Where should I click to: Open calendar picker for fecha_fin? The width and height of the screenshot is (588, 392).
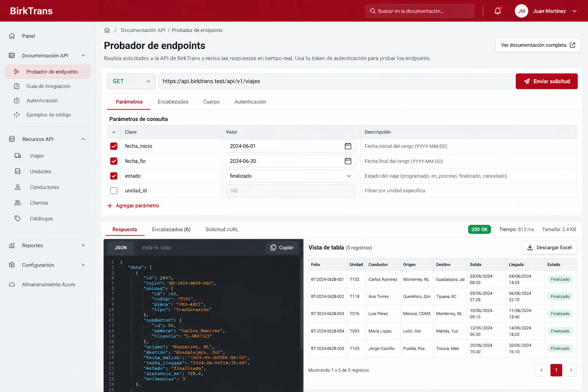coord(348,161)
